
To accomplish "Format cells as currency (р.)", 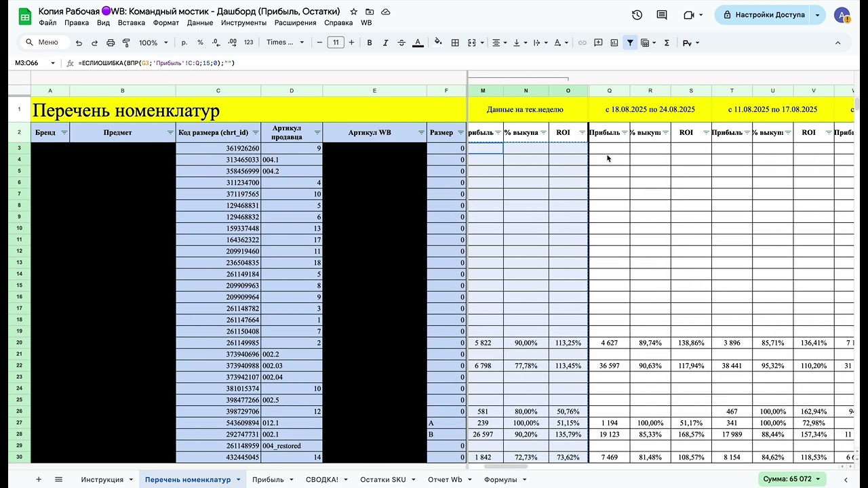I will [184, 43].
